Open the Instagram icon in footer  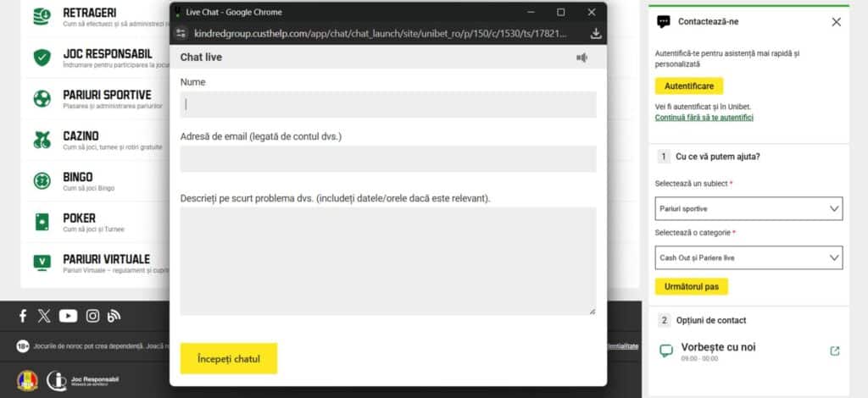[x=92, y=316]
